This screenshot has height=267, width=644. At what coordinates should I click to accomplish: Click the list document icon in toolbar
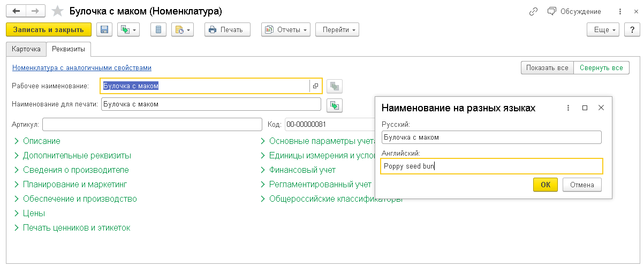[158, 30]
